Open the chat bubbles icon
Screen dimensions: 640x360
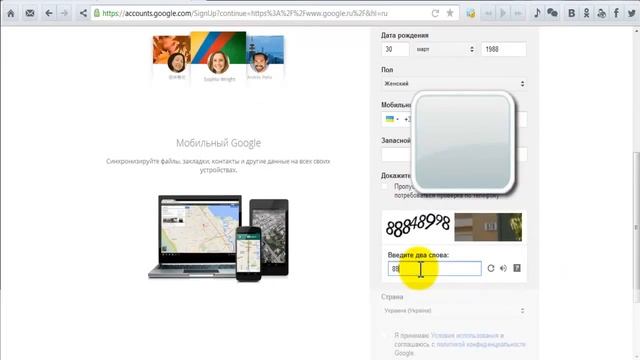tap(552, 13)
